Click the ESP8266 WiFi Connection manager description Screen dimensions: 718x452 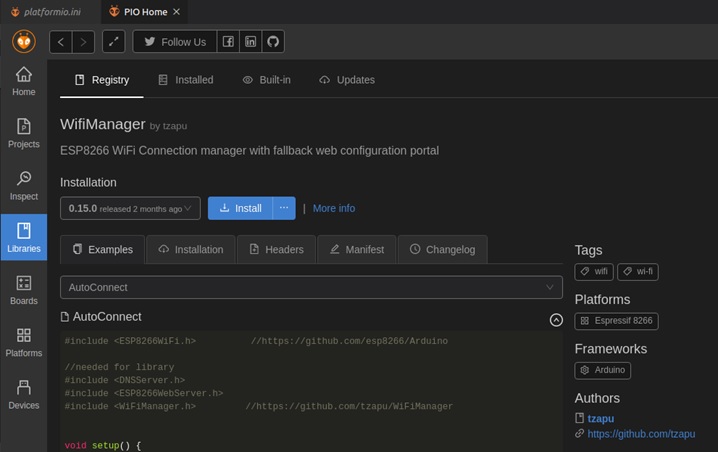[250, 151]
